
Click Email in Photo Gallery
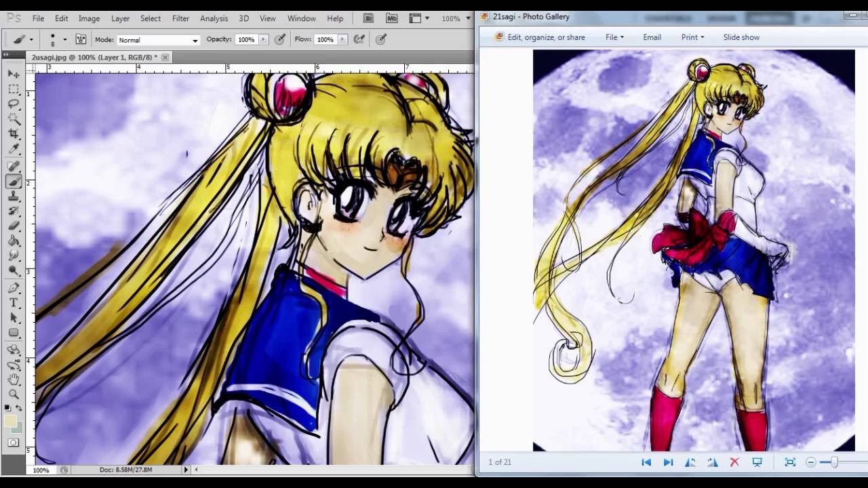[x=652, y=37]
